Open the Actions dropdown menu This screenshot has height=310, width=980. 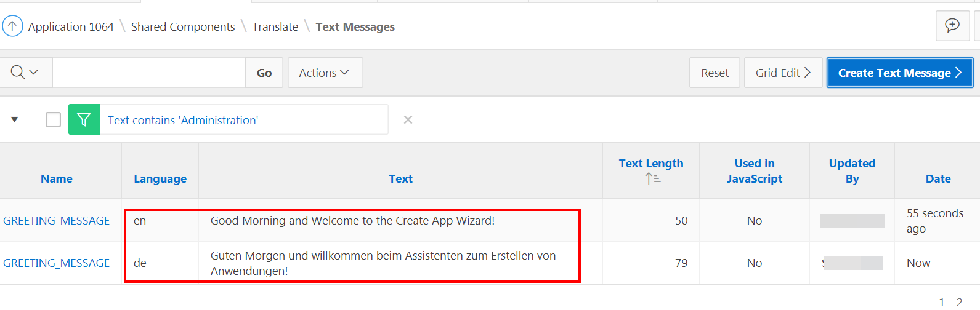(325, 73)
